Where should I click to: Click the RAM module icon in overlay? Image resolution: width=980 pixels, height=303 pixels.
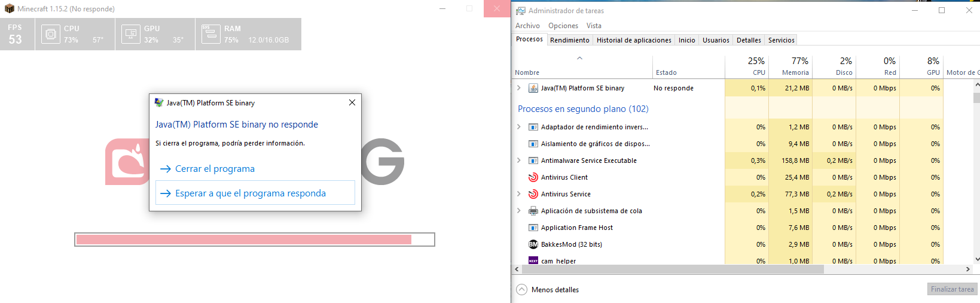211,34
